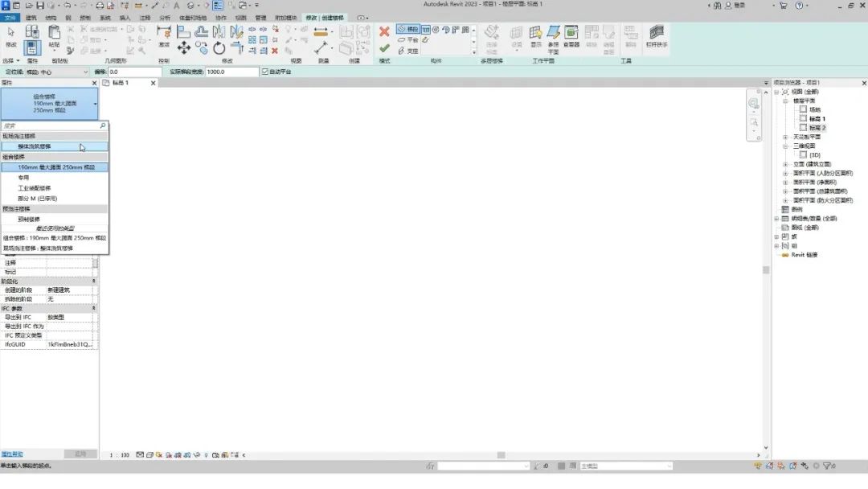Select the 场地 site plan view

(x=815, y=109)
